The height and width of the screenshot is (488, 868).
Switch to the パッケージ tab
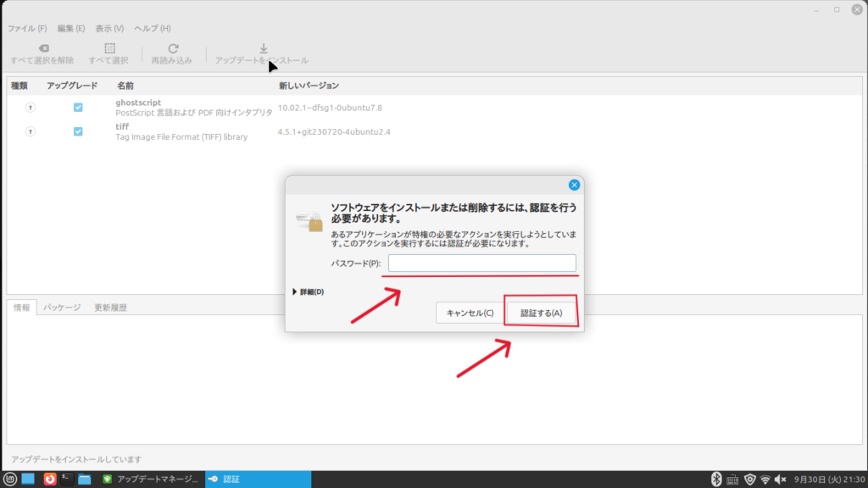[62, 308]
